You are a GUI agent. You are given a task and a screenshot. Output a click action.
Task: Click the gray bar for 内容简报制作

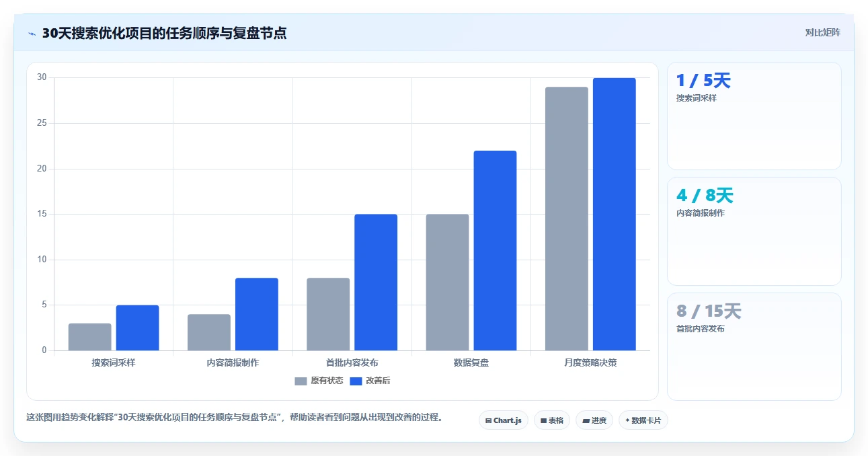[x=209, y=332]
